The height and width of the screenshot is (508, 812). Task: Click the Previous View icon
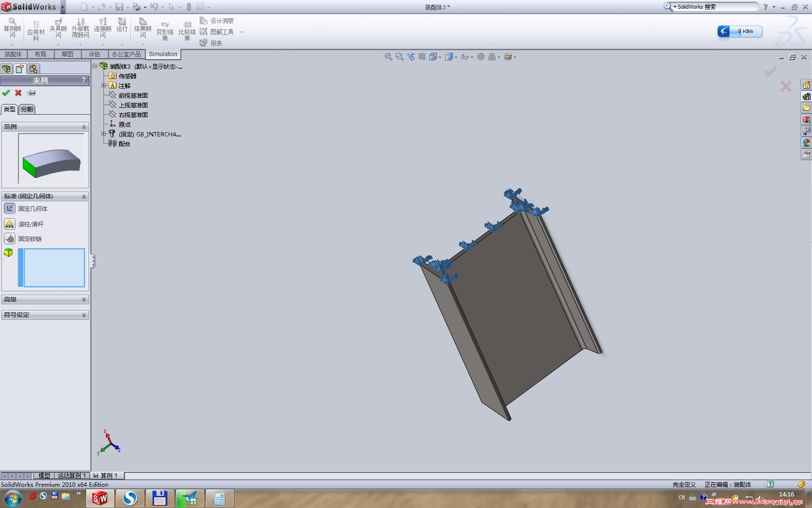tap(411, 57)
